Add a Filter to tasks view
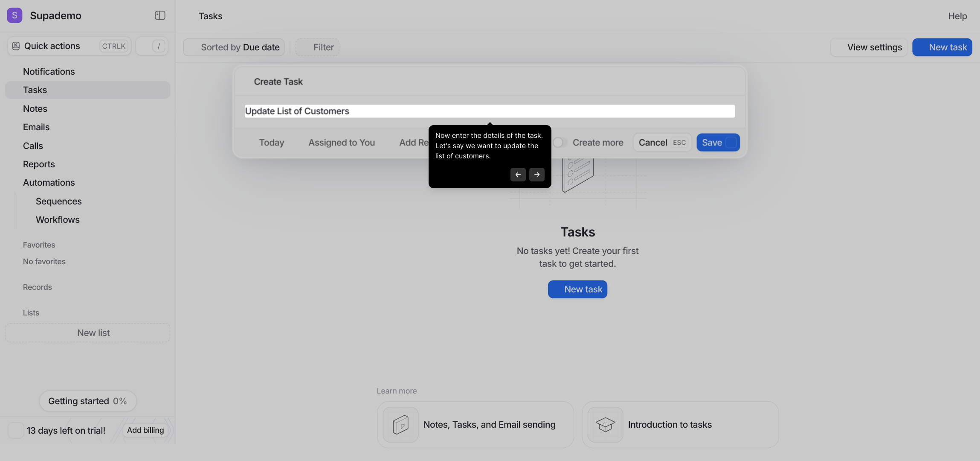 click(317, 47)
